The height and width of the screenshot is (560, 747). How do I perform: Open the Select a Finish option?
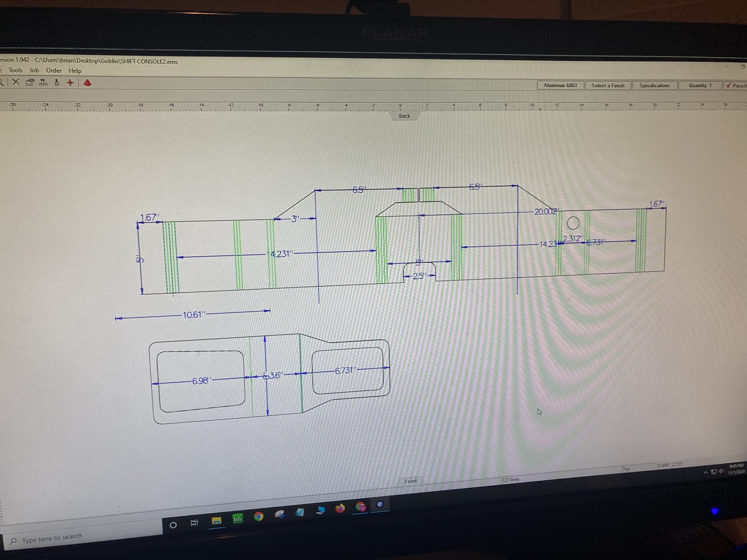click(x=608, y=85)
